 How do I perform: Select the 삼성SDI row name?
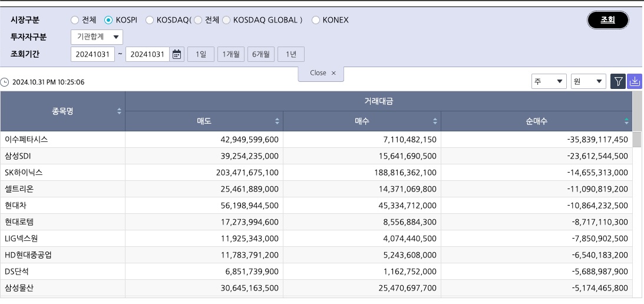(18, 156)
